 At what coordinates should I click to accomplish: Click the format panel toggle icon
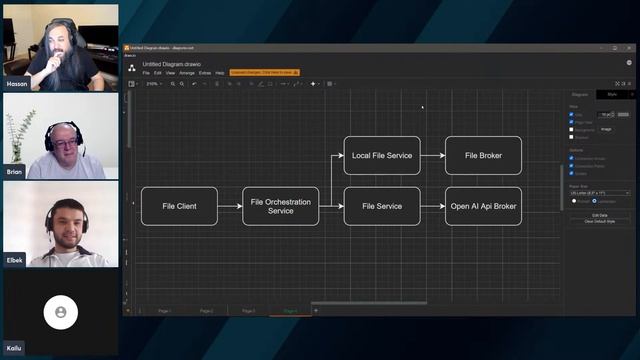click(623, 84)
